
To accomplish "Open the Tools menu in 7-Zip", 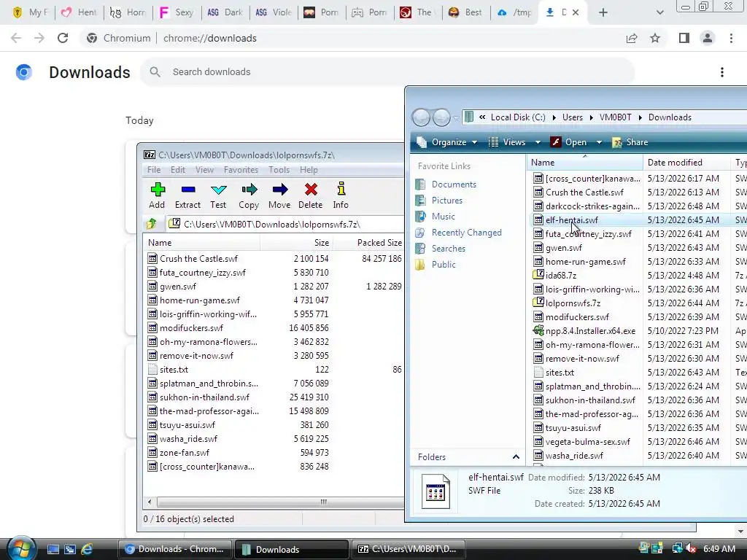I will point(279,169).
